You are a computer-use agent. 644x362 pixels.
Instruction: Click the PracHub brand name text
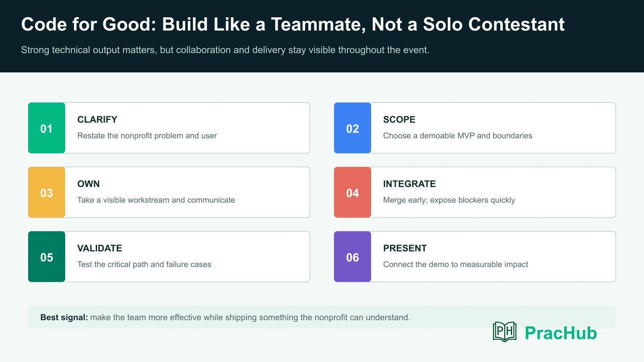(x=561, y=333)
